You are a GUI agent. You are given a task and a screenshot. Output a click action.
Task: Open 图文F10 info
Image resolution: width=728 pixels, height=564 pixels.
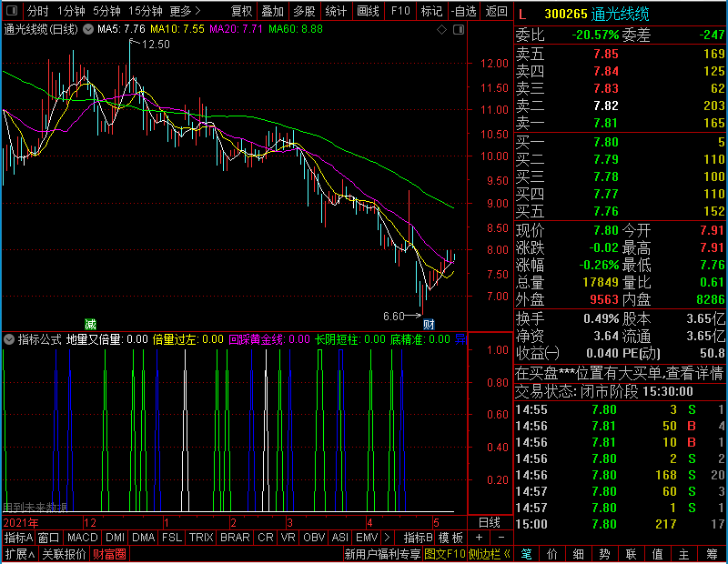445,554
